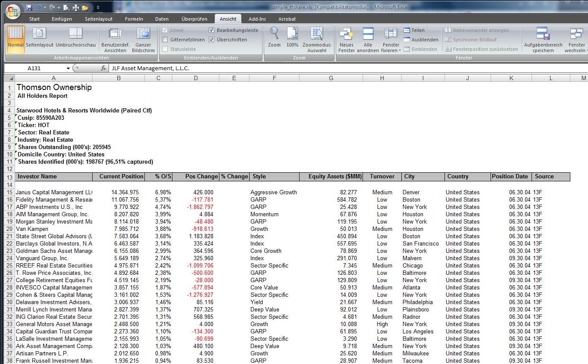This screenshot has height=364, width=588.
Task: Click the fx insert function icon
Action: (x=103, y=68)
